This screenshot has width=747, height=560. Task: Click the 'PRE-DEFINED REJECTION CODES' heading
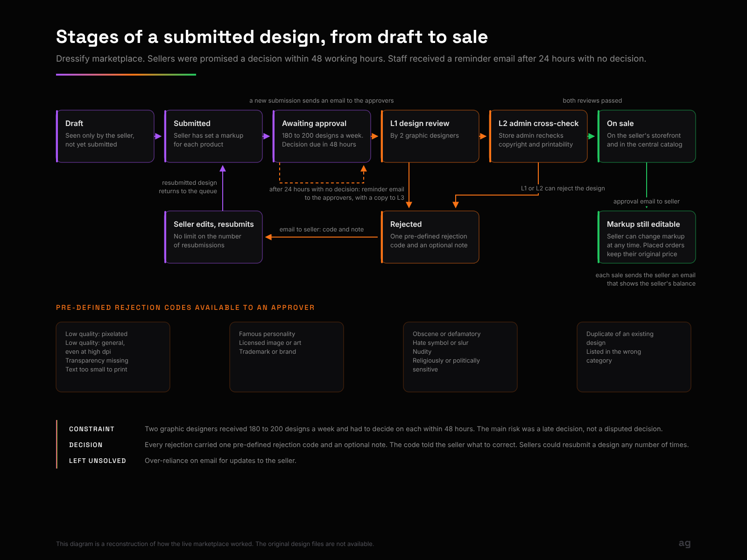[x=185, y=308]
